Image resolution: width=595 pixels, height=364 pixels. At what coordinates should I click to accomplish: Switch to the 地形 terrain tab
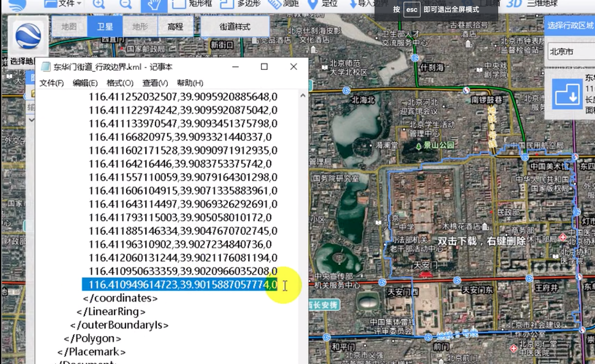pos(140,26)
